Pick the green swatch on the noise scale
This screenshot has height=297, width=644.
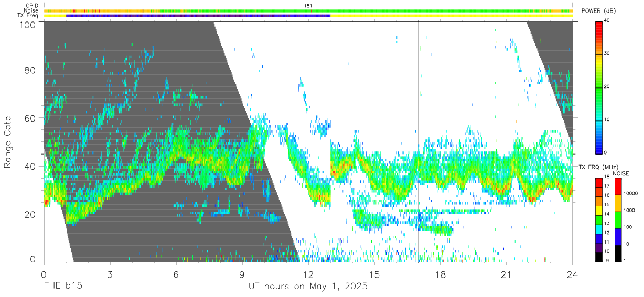pyautogui.click(x=617, y=219)
